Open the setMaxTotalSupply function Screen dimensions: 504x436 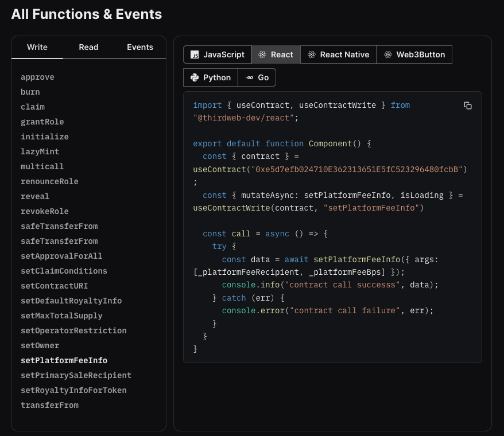pos(61,316)
